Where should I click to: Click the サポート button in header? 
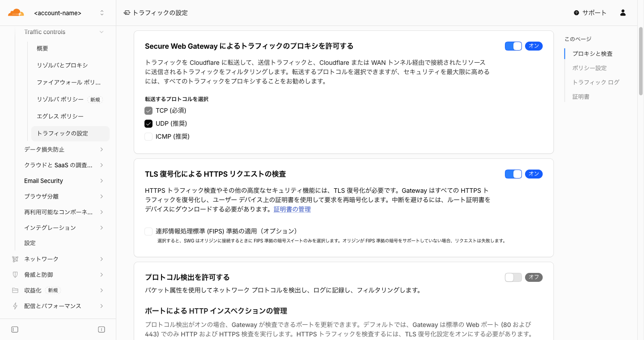click(590, 13)
